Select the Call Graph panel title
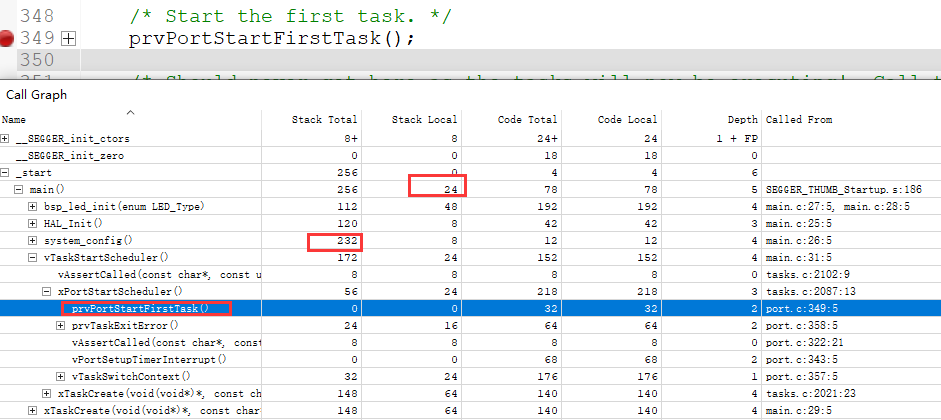 [37, 95]
